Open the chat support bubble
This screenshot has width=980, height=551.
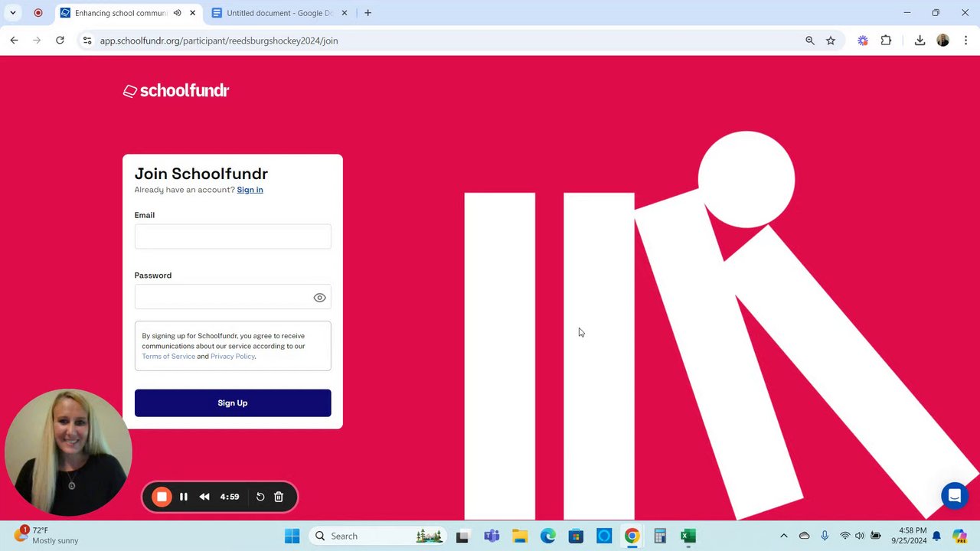click(x=955, y=496)
